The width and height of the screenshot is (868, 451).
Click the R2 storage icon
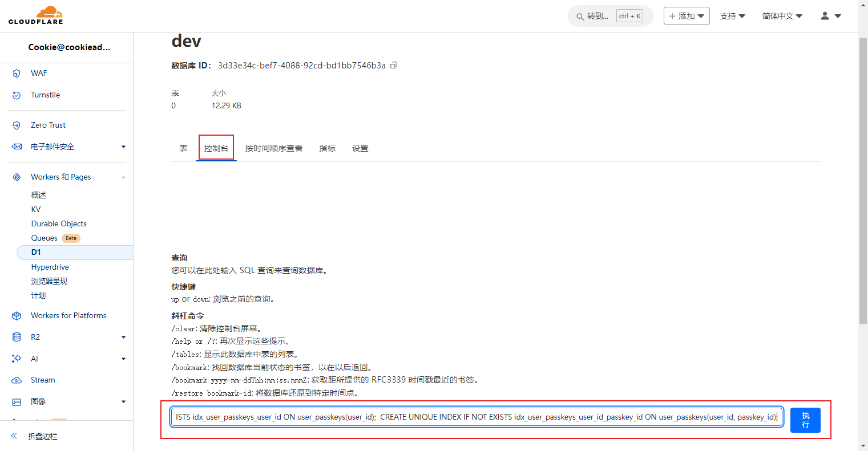(x=17, y=338)
